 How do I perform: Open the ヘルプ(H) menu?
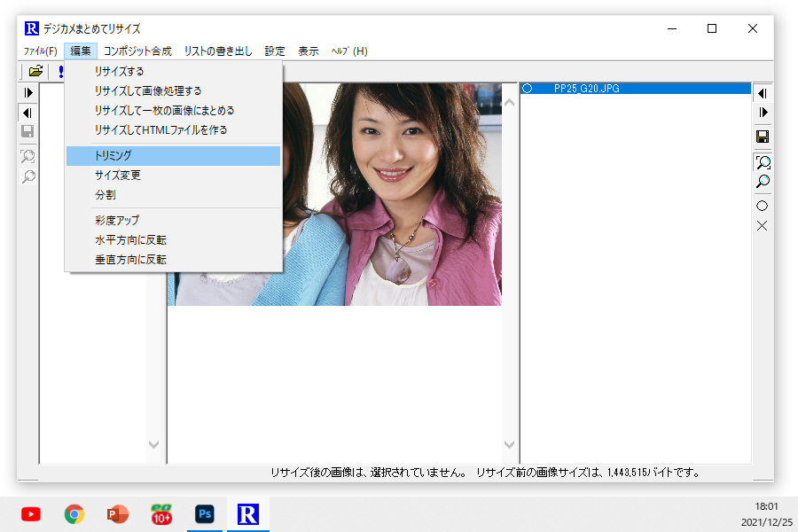pos(349,51)
